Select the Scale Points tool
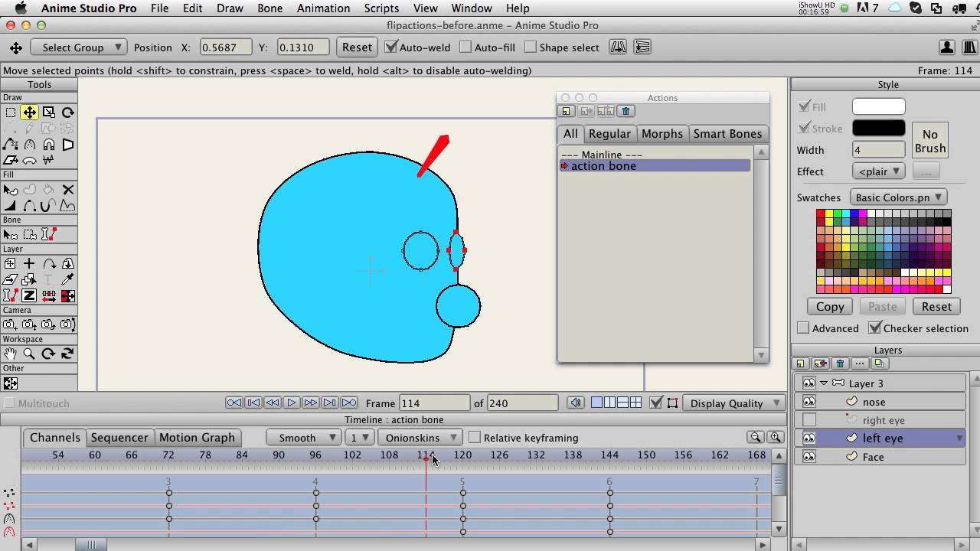Viewport: 980px width, 551px height. (48, 112)
